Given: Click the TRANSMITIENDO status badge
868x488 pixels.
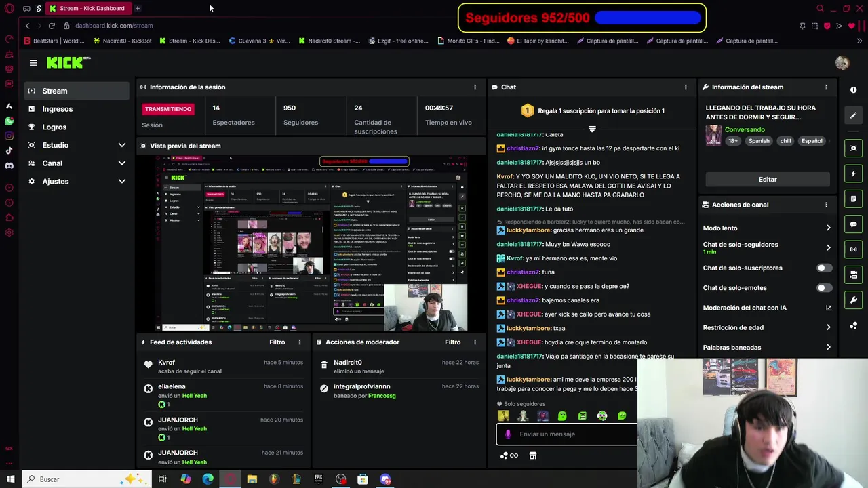Looking at the screenshot, I should click(168, 109).
